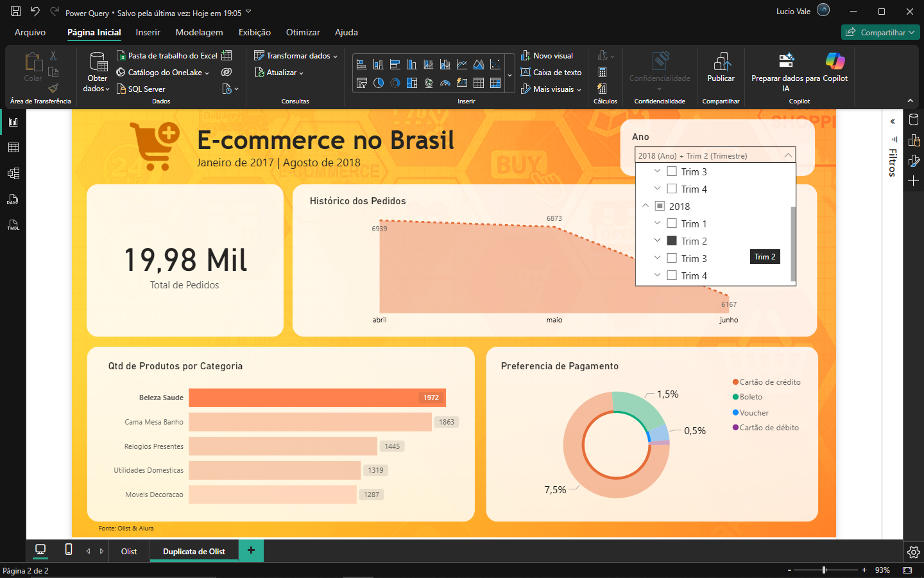Open the Arquivo menu

pos(30,32)
